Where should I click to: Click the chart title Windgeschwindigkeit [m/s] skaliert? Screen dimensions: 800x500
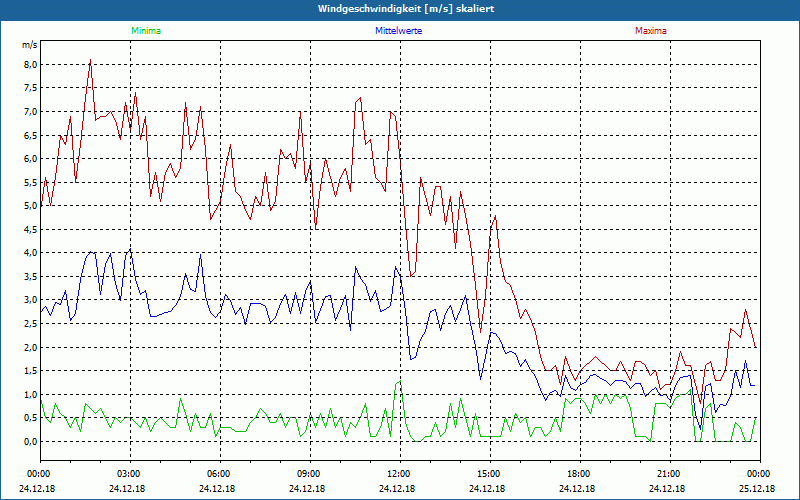pos(406,9)
